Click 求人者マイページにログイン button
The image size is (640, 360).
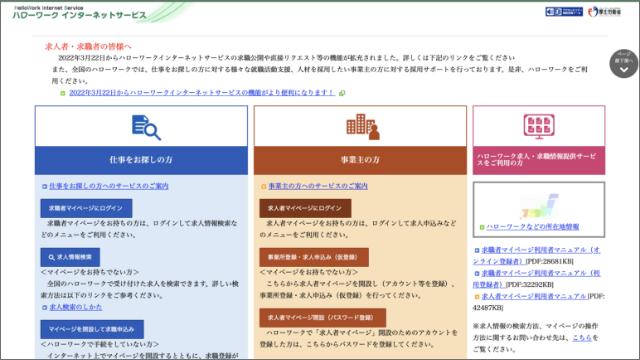(x=305, y=208)
